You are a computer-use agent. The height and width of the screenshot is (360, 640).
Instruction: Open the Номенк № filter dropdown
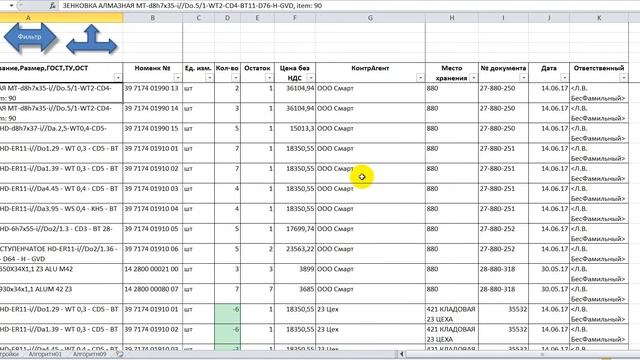pos(178,78)
